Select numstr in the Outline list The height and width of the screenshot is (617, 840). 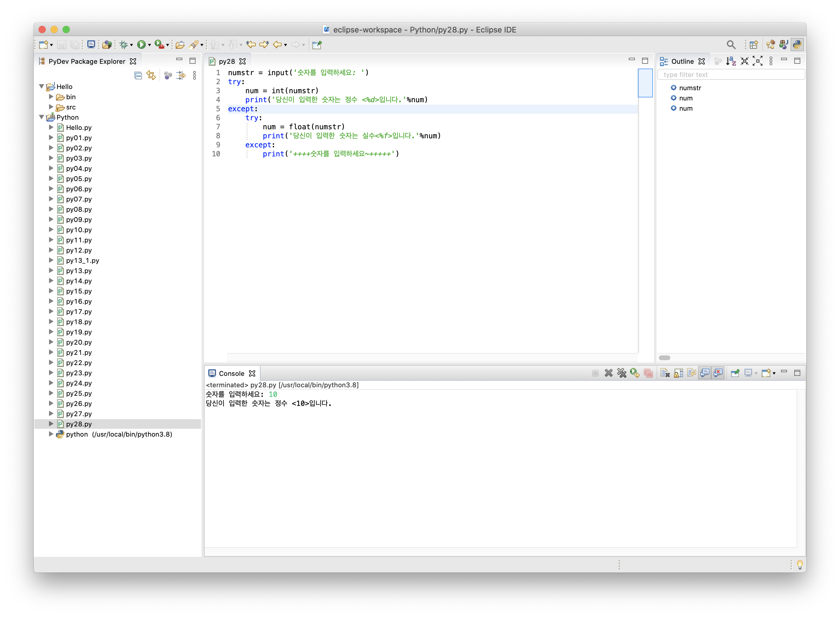(690, 88)
